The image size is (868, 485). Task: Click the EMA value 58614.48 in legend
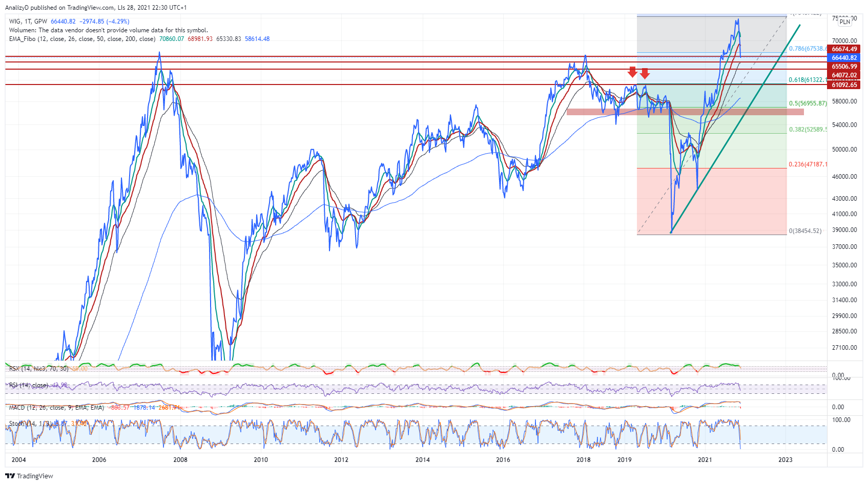257,39
